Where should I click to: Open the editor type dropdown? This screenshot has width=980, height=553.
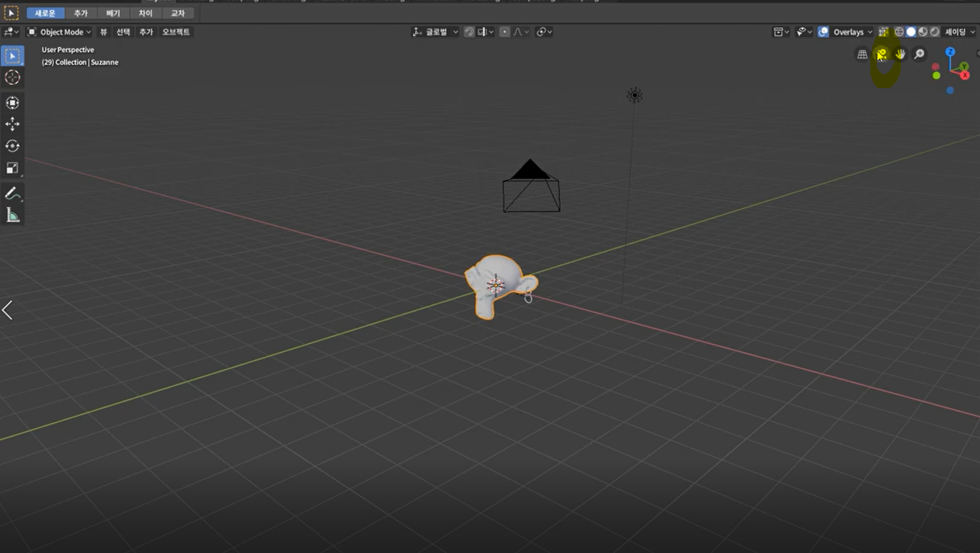(10, 32)
